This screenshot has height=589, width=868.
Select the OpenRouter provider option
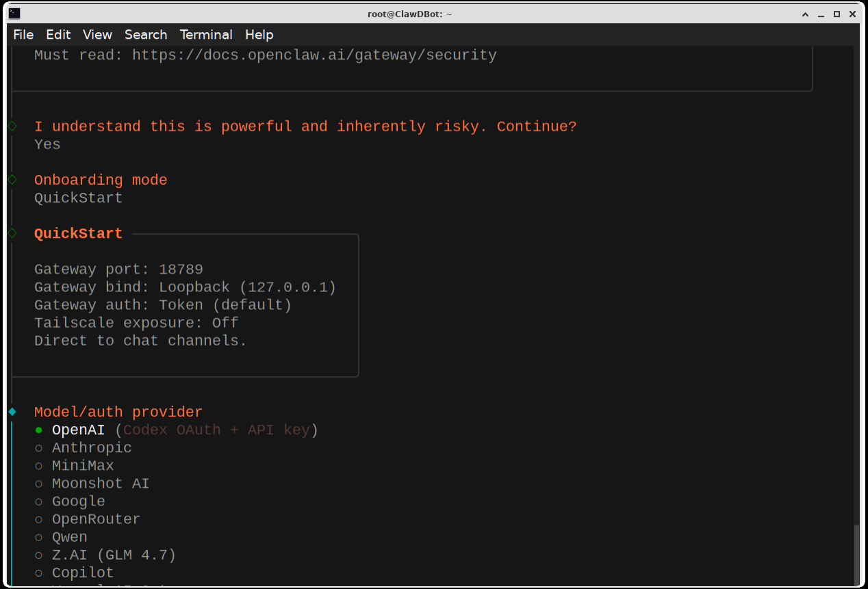click(x=88, y=519)
